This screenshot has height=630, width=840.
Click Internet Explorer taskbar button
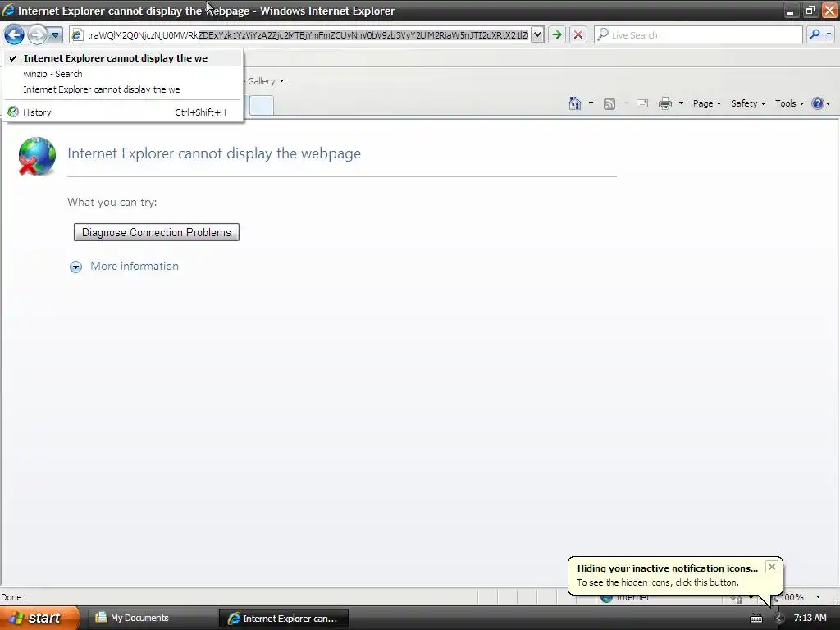pos(284,619)
